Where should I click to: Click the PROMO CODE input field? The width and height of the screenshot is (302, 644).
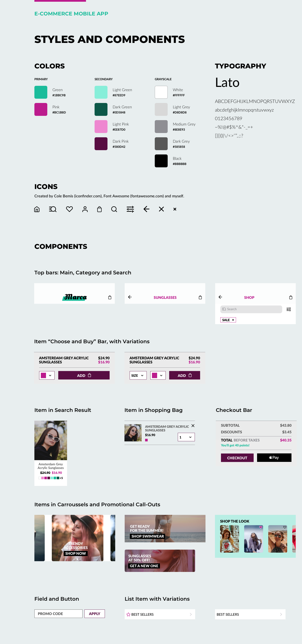[58, 614]
